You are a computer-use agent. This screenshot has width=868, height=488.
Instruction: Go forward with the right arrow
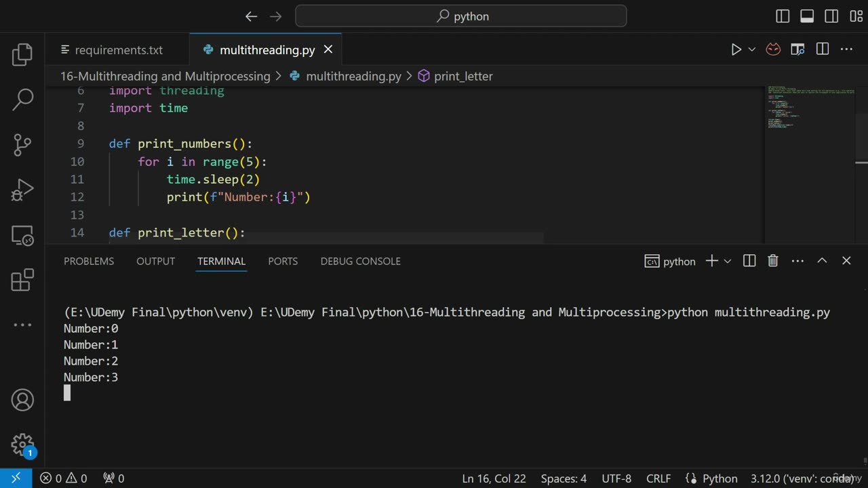point(275,16)
